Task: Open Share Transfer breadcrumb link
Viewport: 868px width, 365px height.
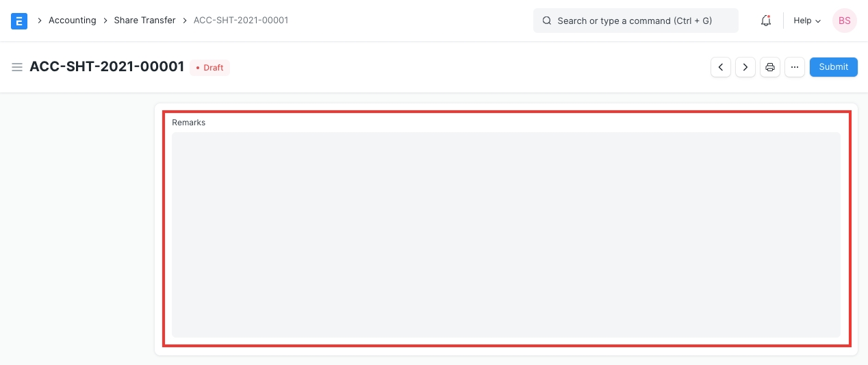Action: (144, 21)
